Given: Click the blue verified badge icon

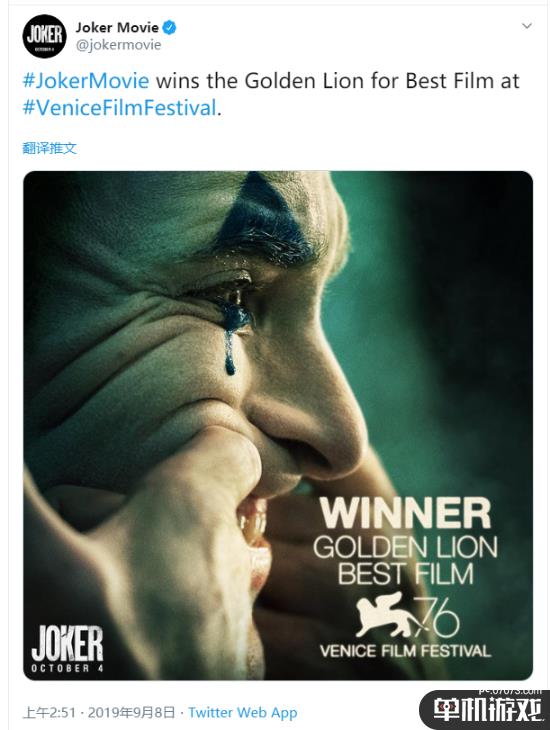Looking at the screenshot, I should pyautogui.click(x=169, y=27).
